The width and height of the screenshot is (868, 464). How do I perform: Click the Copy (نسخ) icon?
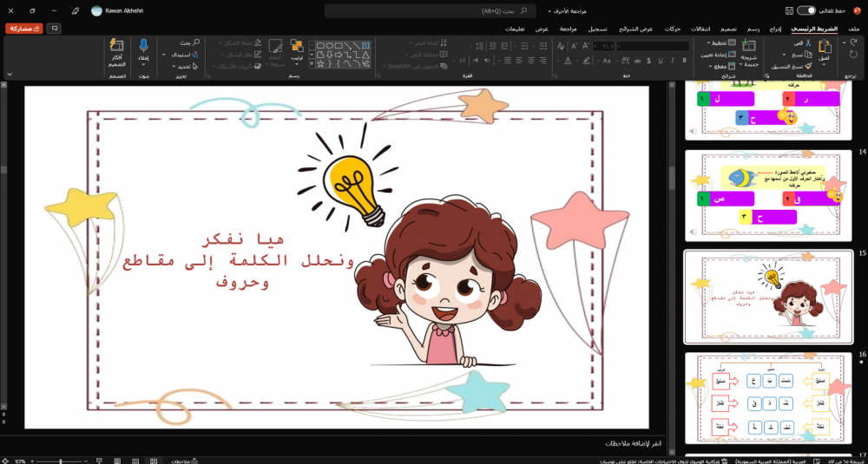tap(807, 54)
